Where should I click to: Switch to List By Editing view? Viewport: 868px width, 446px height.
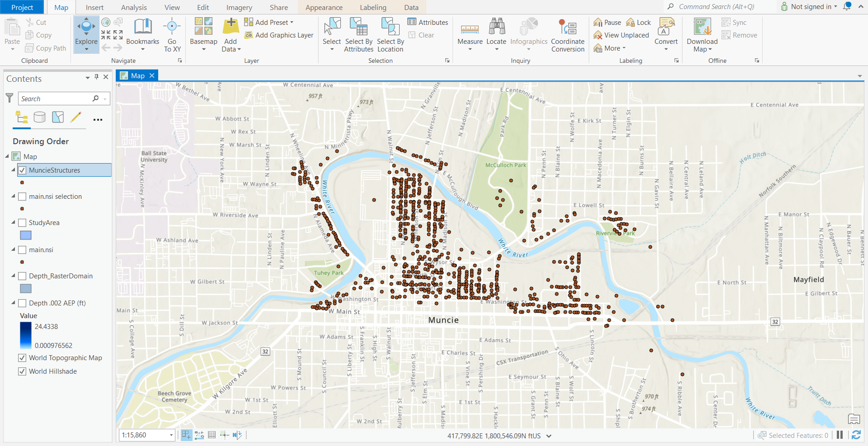click(x=76, y=117)
